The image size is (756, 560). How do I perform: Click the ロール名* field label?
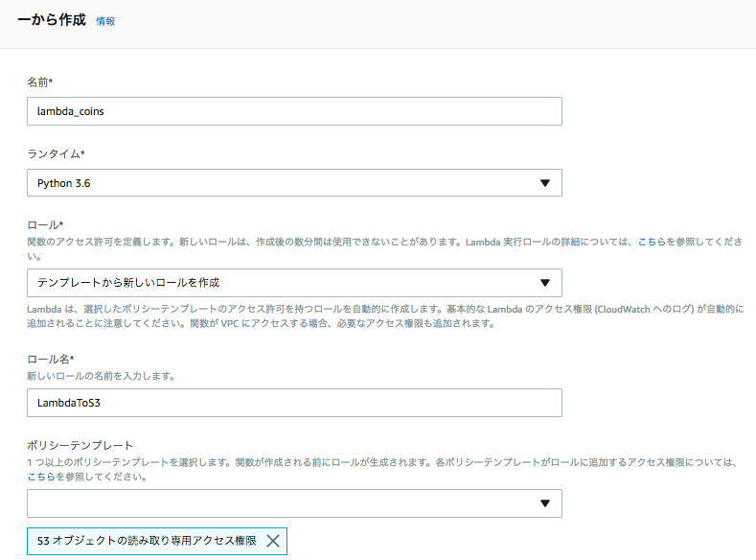pos(51,360)
